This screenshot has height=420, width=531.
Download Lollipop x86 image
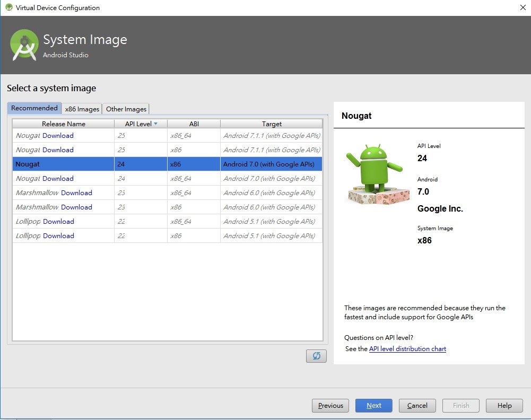pos(58,235)
